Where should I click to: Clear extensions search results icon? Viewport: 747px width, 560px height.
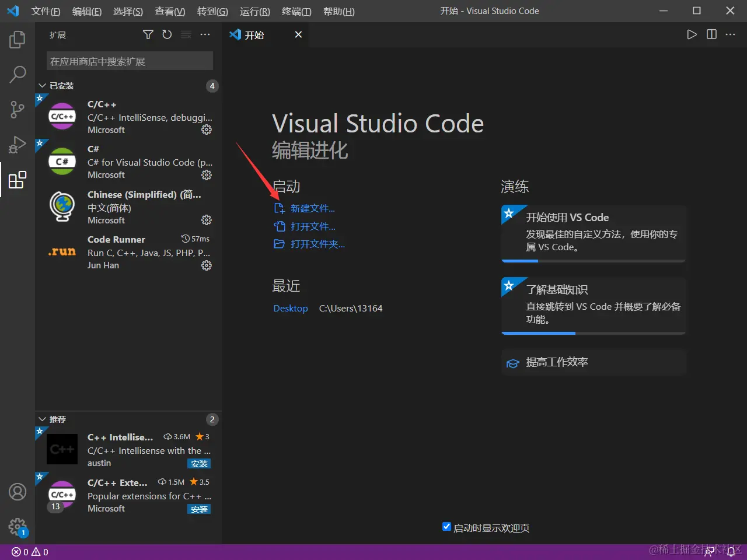[186, 35]
